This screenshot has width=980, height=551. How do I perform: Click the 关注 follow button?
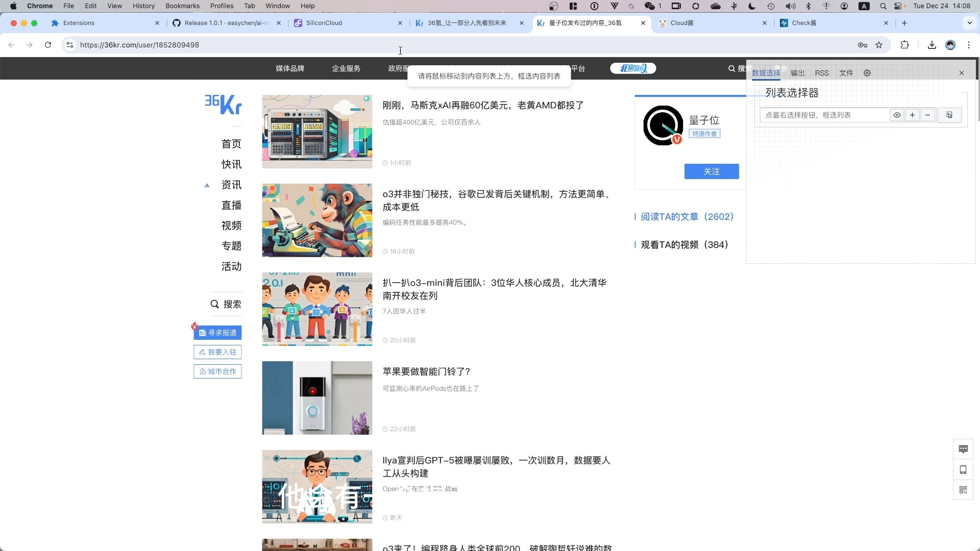712,171
